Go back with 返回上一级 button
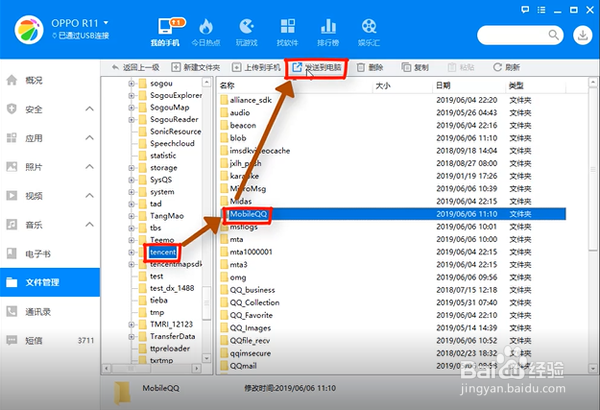 135,67
